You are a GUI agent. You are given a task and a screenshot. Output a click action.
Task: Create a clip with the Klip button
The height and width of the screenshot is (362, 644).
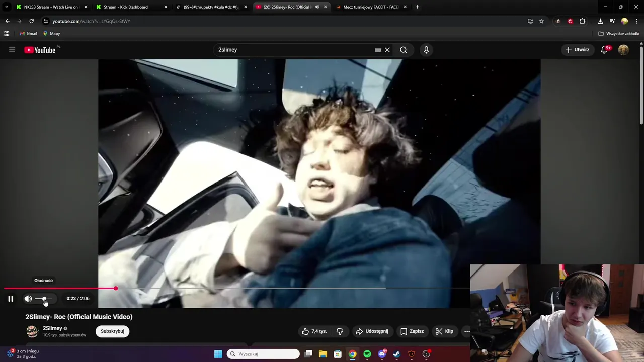444,331
